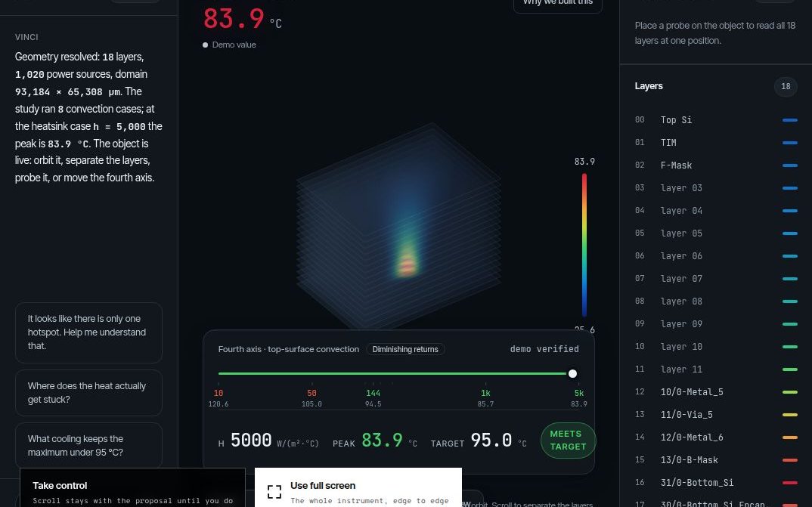Viewport: 812px width, 507px height.
Task: Click the green PEAK value 83.9
Action: tap(382, 441)
